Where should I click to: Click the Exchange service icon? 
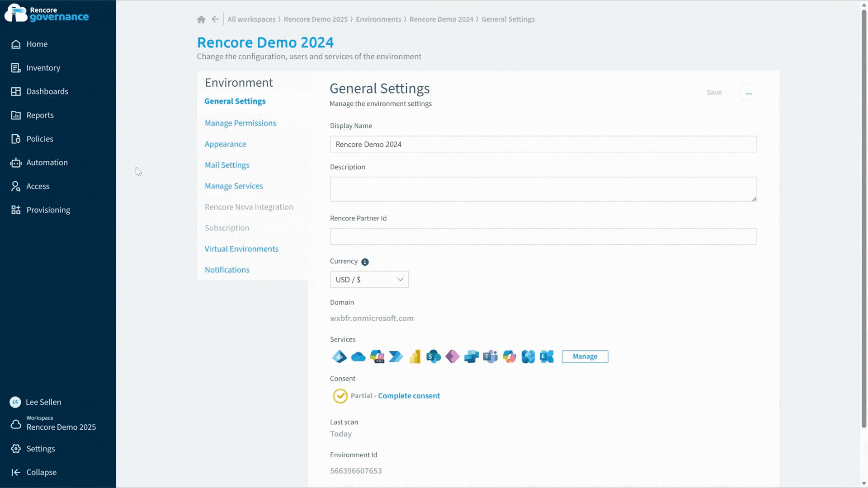[547, 357]
